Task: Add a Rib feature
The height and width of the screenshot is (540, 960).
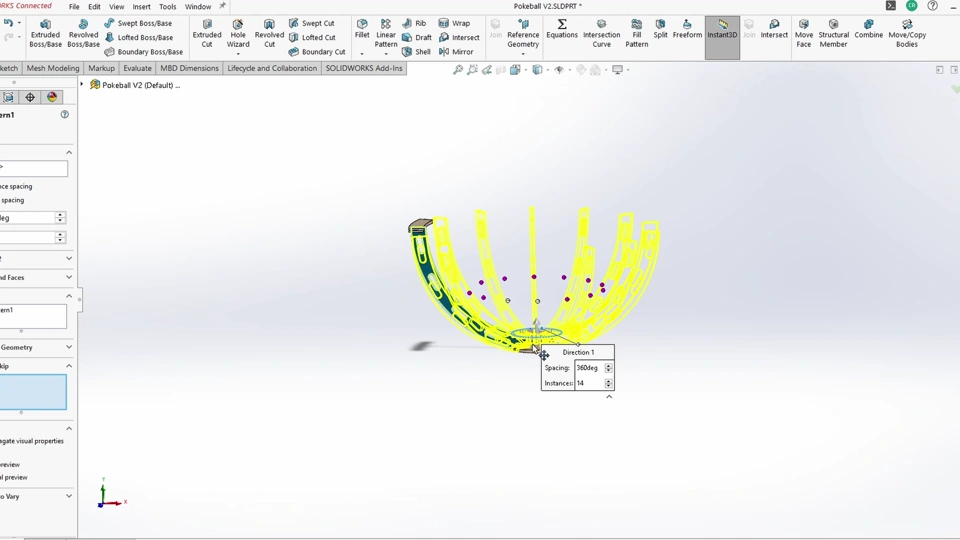Action: [414, 23]
